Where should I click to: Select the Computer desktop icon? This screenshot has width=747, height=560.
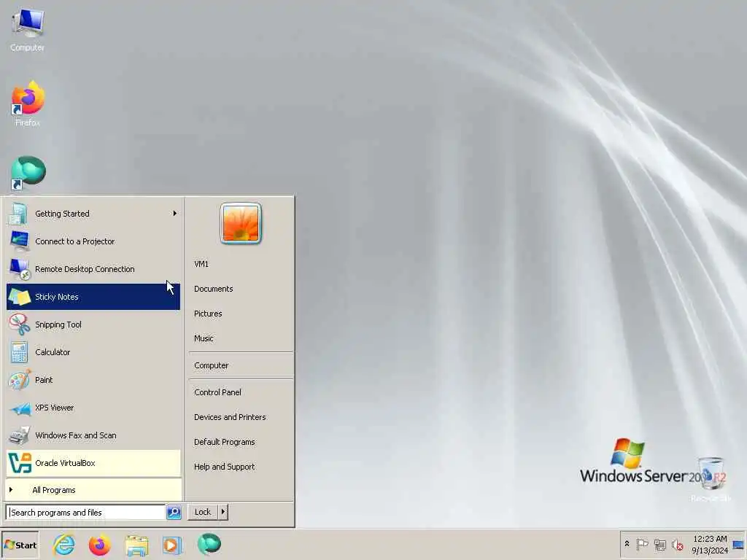pos(27,29)
